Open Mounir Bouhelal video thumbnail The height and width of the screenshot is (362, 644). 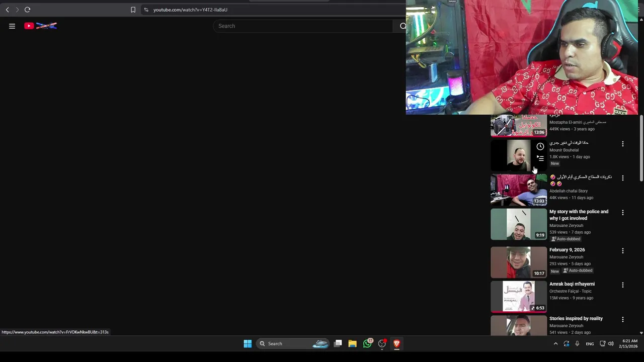(x=519, y=156)
